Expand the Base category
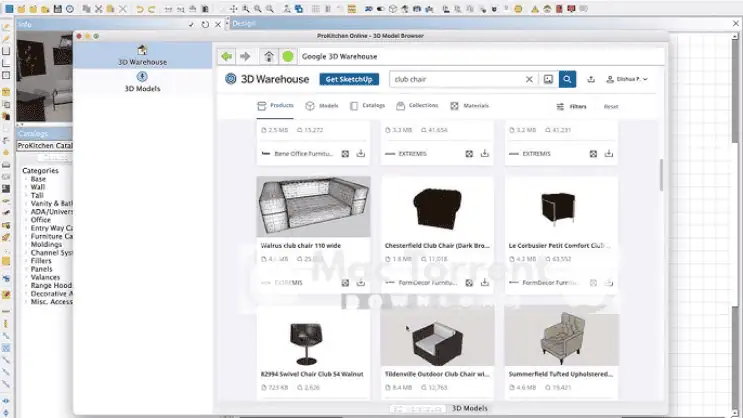 point(26,179)
